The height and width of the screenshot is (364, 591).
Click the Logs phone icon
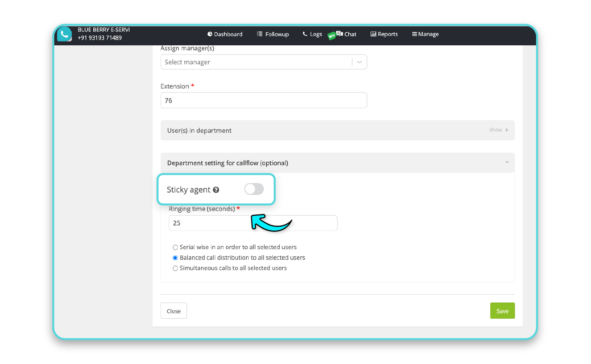click(304, 34)
